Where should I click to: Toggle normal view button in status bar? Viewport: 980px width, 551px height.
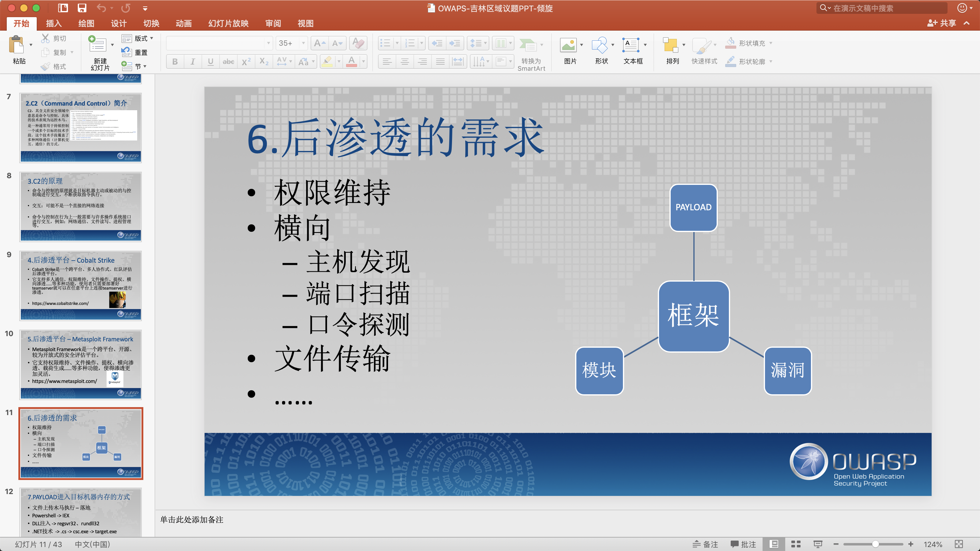click(773, 544)
